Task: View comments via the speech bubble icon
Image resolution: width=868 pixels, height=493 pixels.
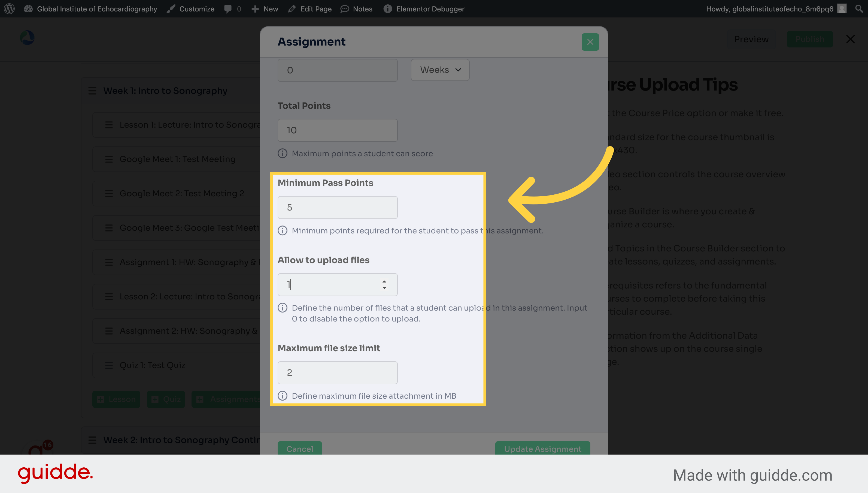Action: [233, 9]
